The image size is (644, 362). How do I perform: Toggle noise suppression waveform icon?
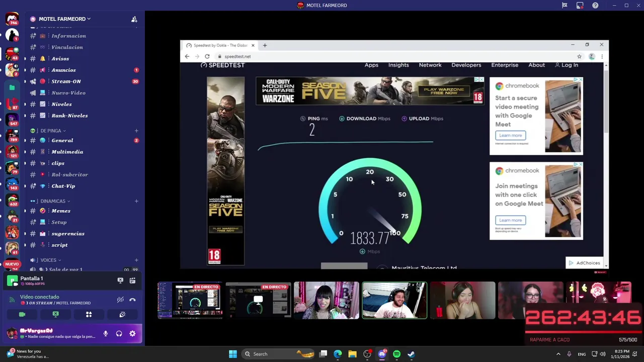(120, 300)
